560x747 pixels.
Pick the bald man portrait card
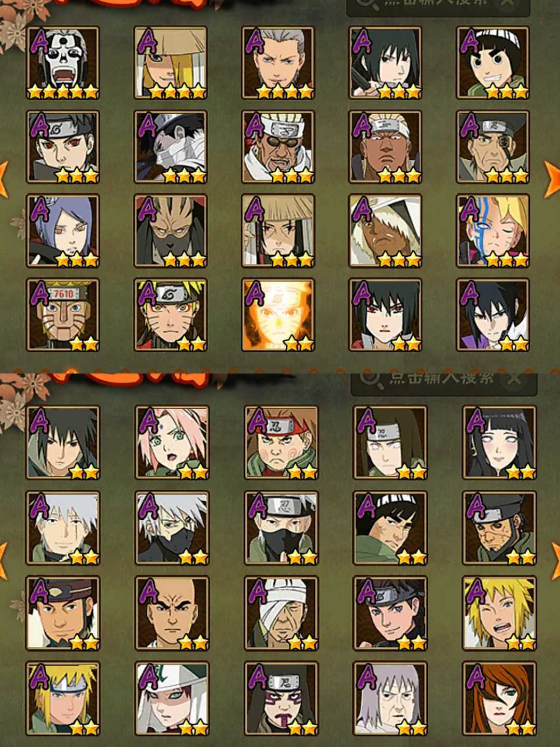172,613
